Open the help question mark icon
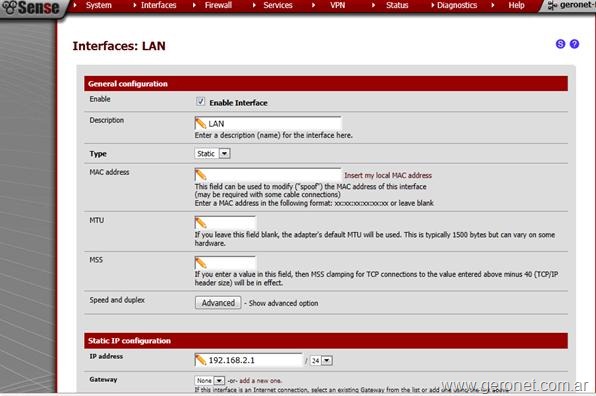Image resolution: width=596 pixels, height=396 pixels. point(574,44)
